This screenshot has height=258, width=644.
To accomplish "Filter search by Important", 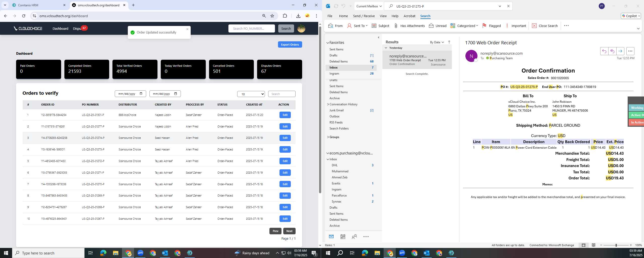I will (x=515, y=26).
